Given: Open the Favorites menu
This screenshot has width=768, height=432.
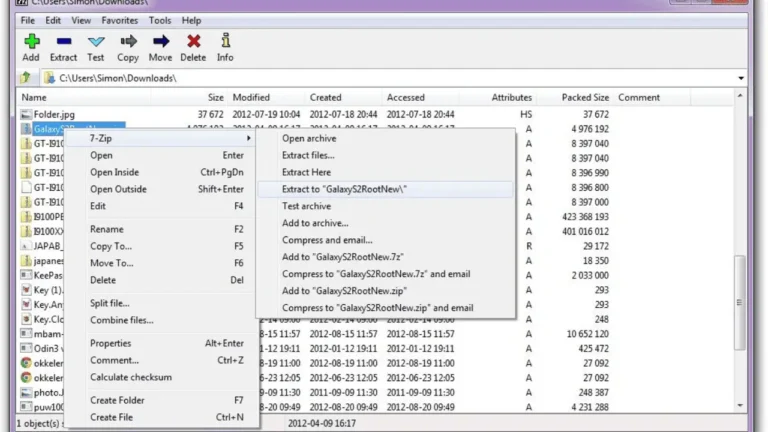Looking at the screenshot, I should click(120, 21).
